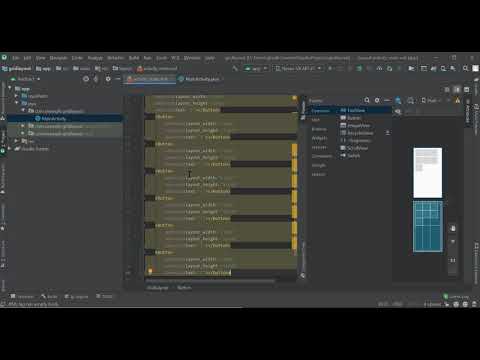Switch editor to Split view mode

point(457,90)
